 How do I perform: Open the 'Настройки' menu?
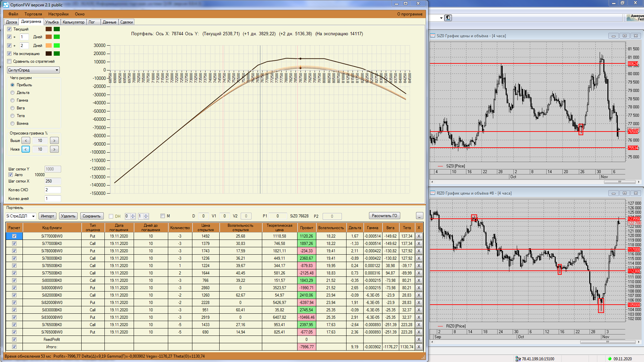[58, 14]
